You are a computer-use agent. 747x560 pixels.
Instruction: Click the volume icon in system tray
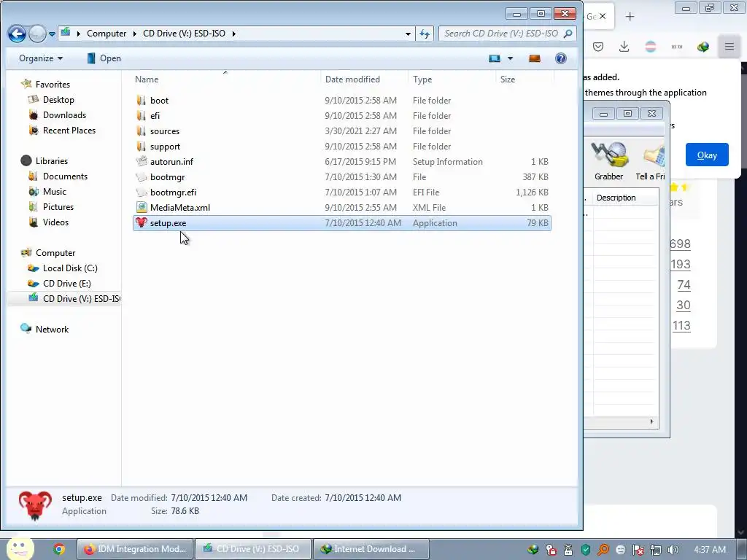[673, 550]
